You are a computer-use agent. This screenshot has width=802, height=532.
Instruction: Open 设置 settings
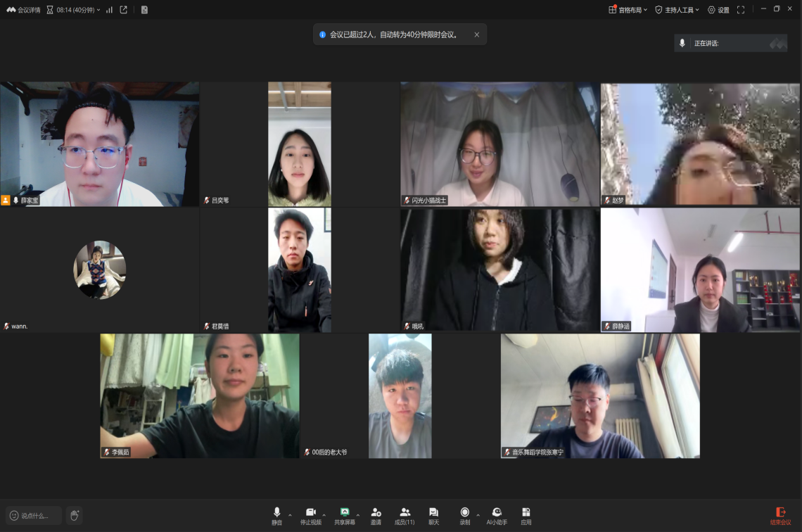point(718,10)
